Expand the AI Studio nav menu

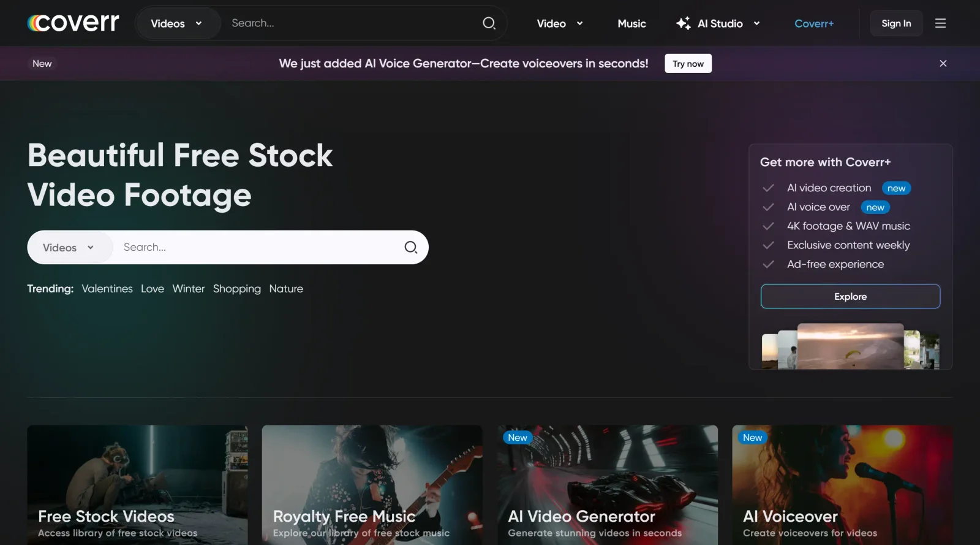point(718,23)
